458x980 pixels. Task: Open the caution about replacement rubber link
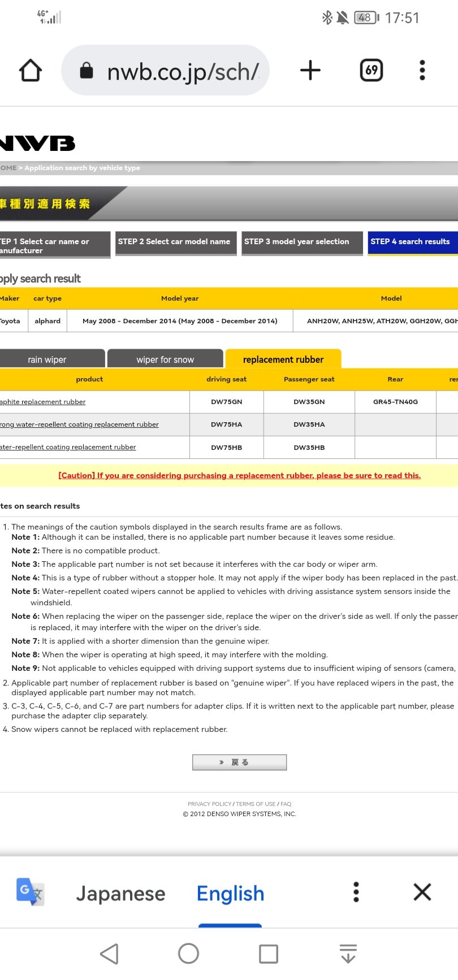click(x=240, y=475)
